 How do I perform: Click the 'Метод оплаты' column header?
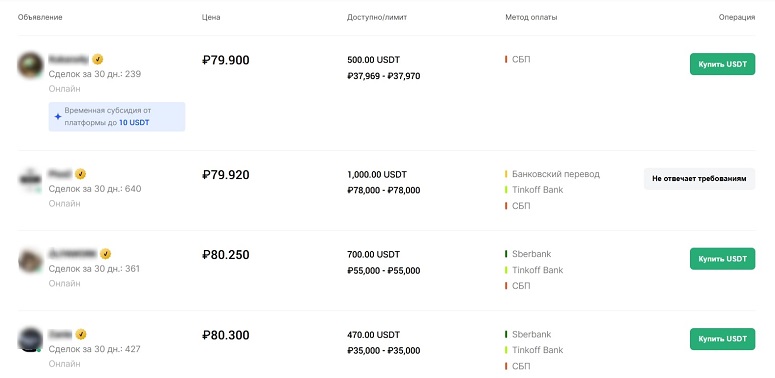click(x=531, y=17)
